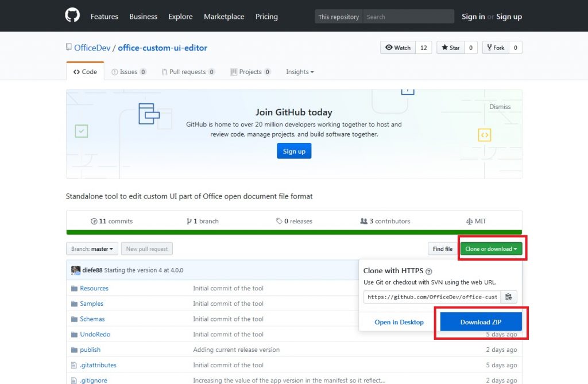Click the commits history icon showing 11 commits

(94, 221)
